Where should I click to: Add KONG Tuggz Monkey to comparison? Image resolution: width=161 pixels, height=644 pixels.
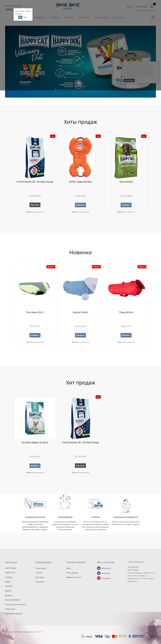(80, 212)
